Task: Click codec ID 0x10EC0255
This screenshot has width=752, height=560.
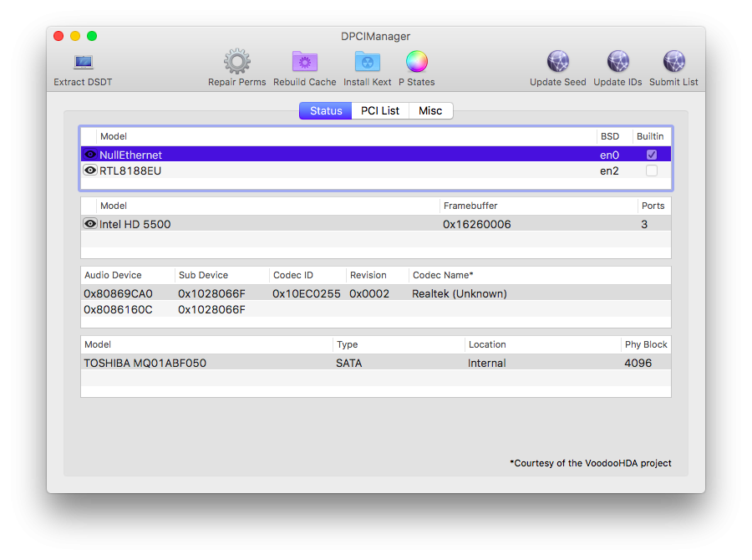Action: pos(307,293)
